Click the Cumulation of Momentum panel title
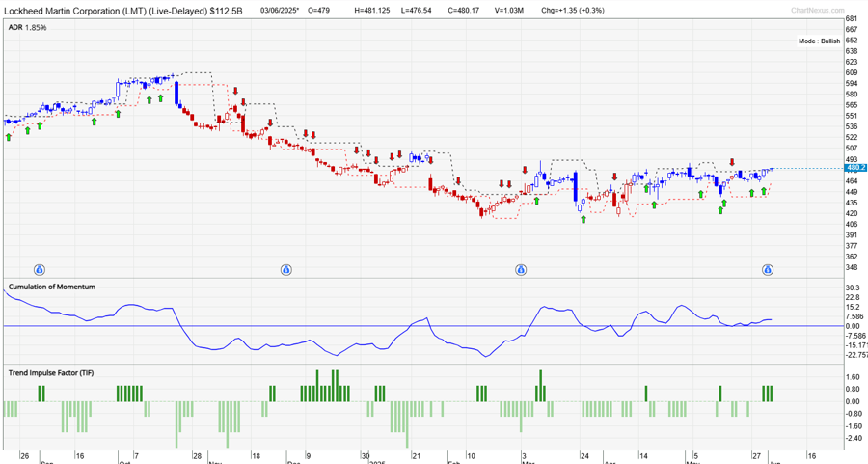868x464 pixels. tap(51, 287)
